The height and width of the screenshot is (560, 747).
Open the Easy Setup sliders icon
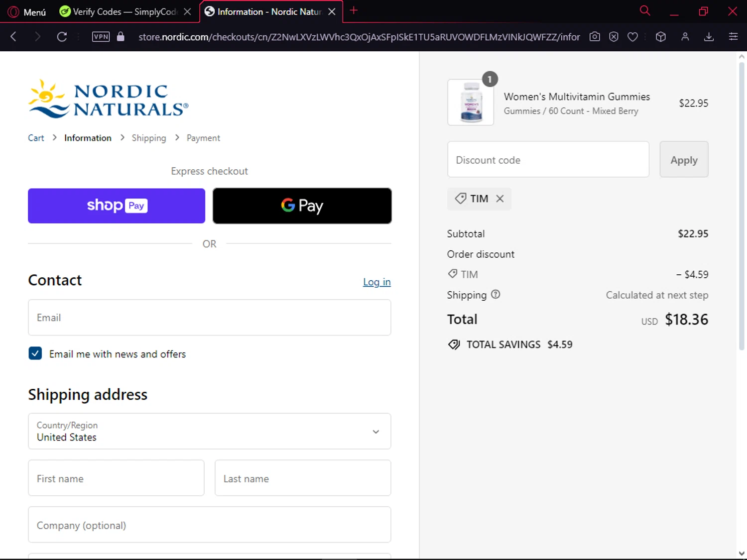733,36
